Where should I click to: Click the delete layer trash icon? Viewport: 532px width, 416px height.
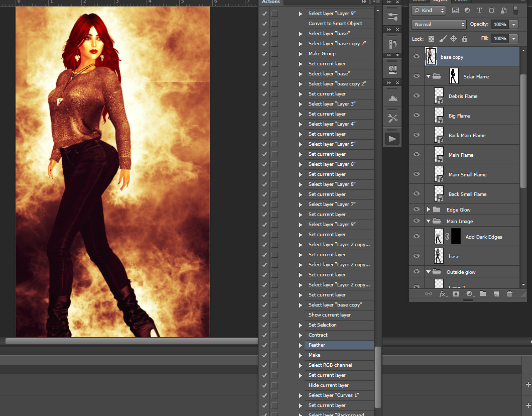[x=509, y=294]
